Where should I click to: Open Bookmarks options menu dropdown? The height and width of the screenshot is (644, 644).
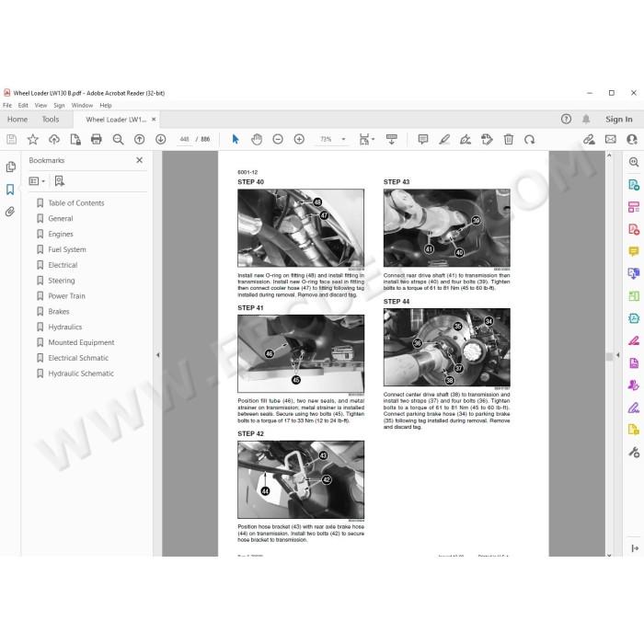coord(37,181)
